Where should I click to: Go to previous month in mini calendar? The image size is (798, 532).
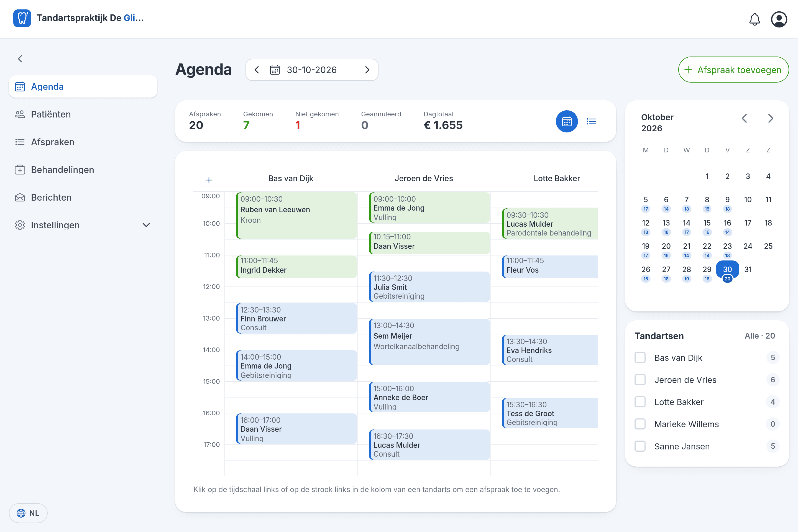745,118
